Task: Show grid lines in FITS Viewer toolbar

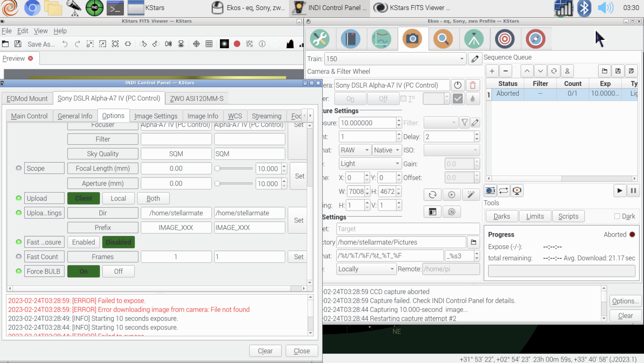Action: point(209,44)
